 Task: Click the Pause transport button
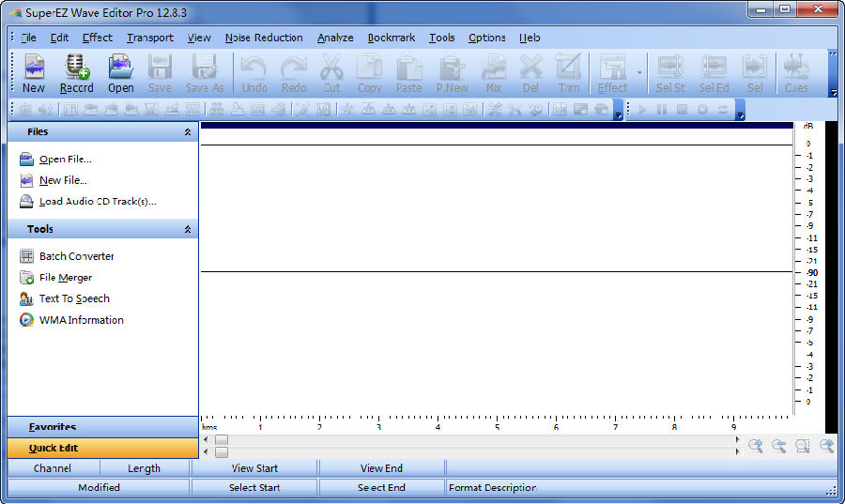662,110
